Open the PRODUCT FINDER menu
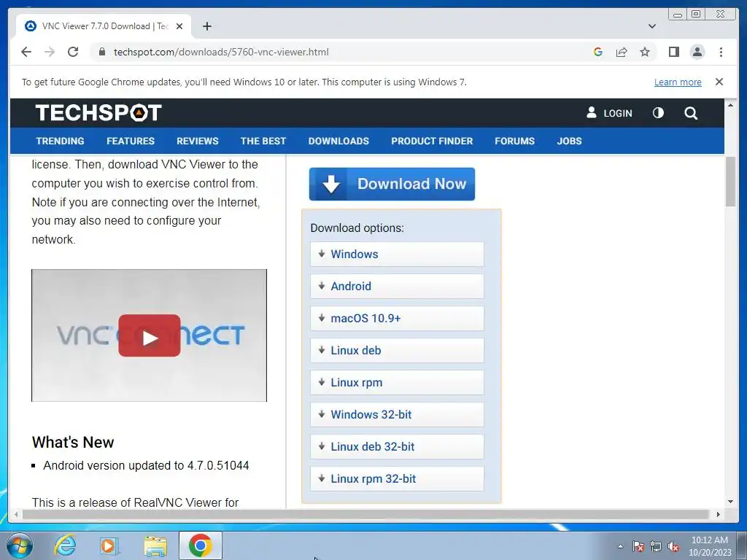The image size is (747, 560). point(432,141)
